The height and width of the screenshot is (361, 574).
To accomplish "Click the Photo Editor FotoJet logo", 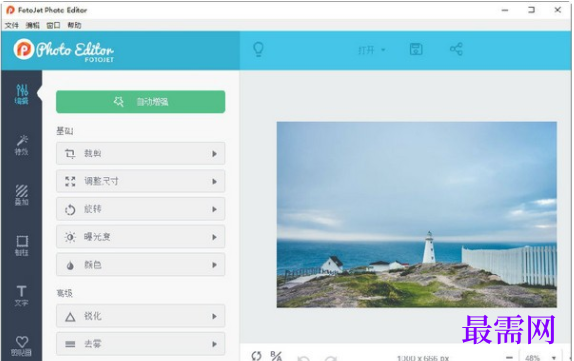I will (64, 50).
